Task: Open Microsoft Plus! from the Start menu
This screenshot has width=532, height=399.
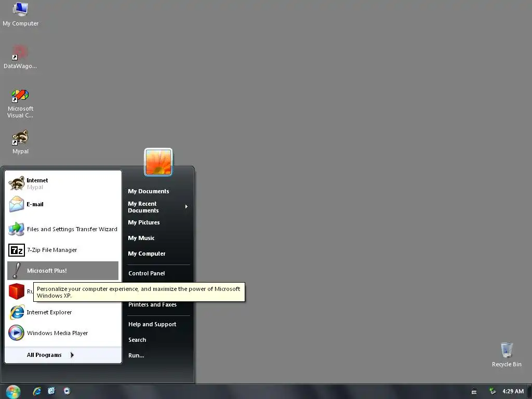Action: click(63, 271)
